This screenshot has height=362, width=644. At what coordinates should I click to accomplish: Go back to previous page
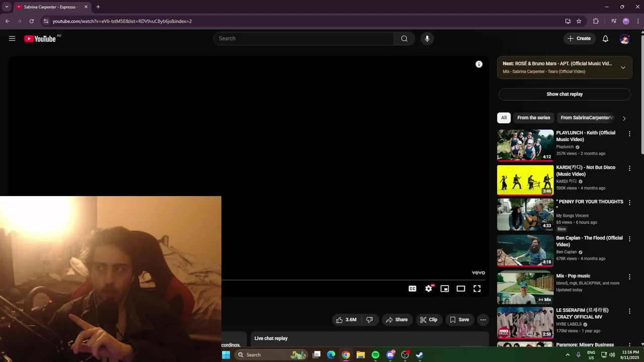pyautogui.click(x=7, y=21)
